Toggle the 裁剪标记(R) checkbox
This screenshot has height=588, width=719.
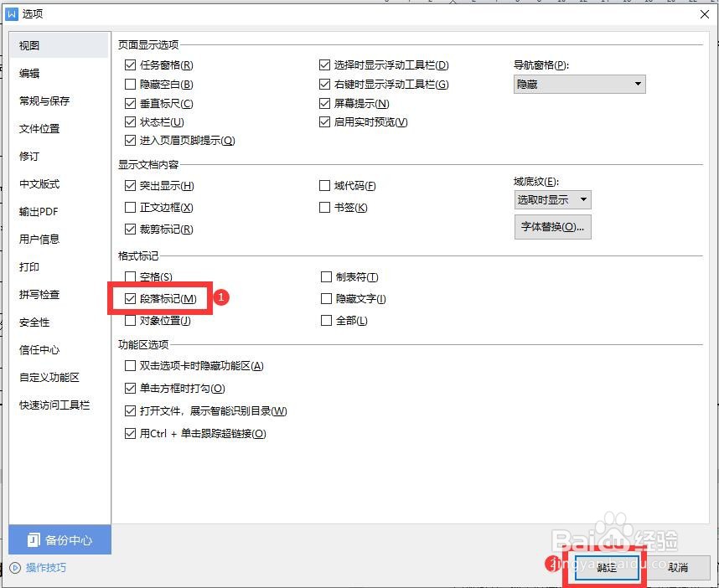(130, 229)
